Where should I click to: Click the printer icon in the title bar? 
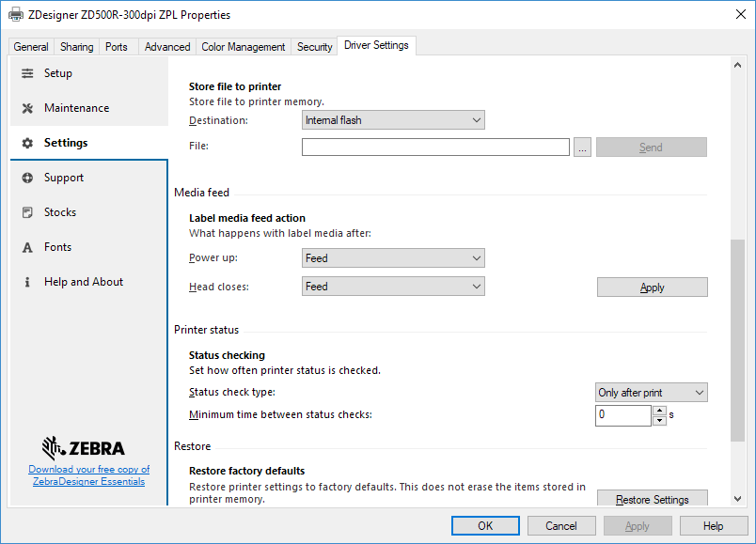point(14,15)
